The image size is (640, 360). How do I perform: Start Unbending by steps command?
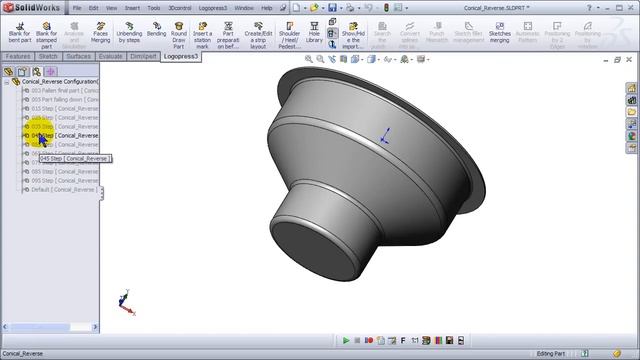point(129,33)
